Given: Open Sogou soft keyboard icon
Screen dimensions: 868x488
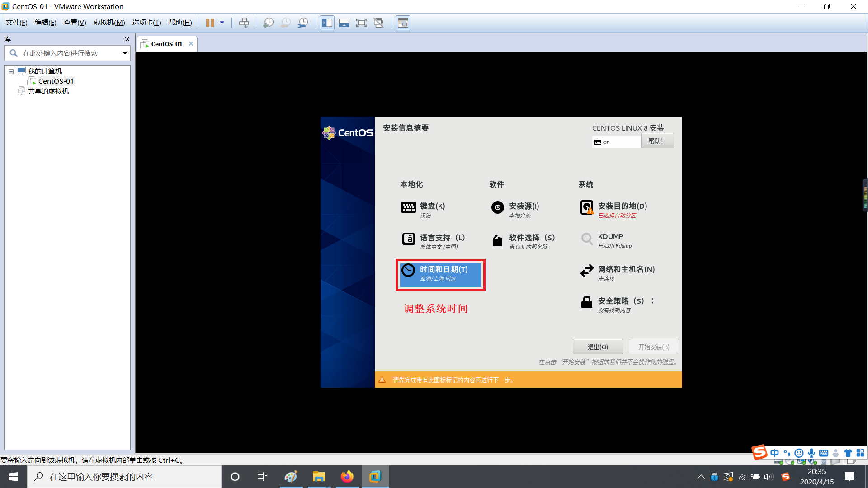Looking at the screenshot, I should pos(824,453).
